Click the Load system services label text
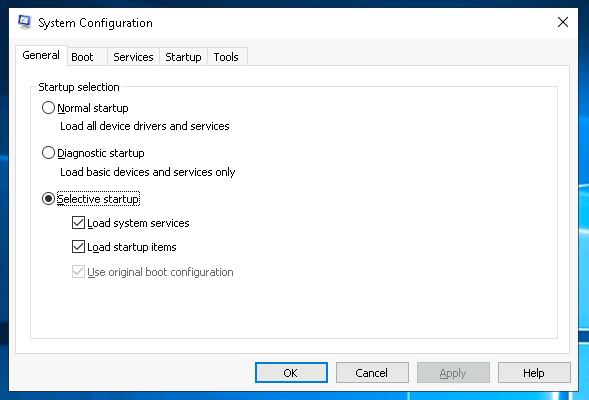Viewport: 589px width, 400px height. [138, 223]
